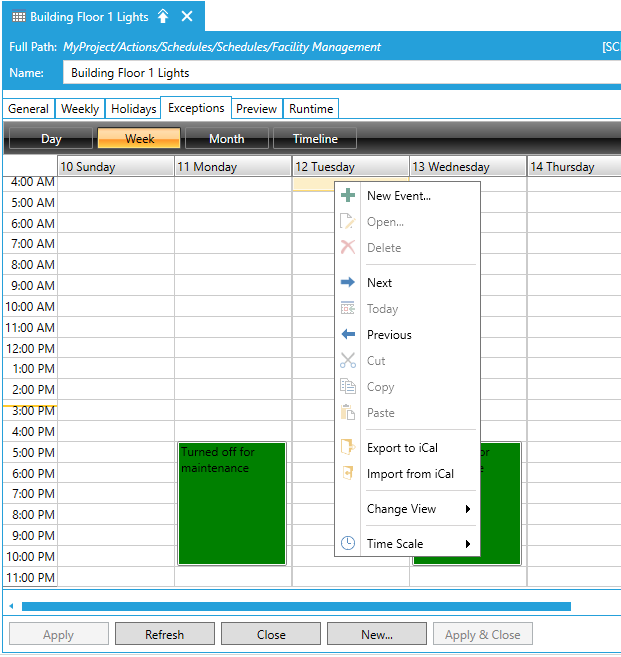Click the Export to iCal icon

[x=348, y=448]
